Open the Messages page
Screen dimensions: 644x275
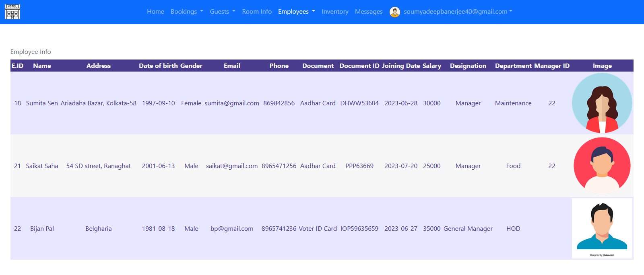click(369, 12)
